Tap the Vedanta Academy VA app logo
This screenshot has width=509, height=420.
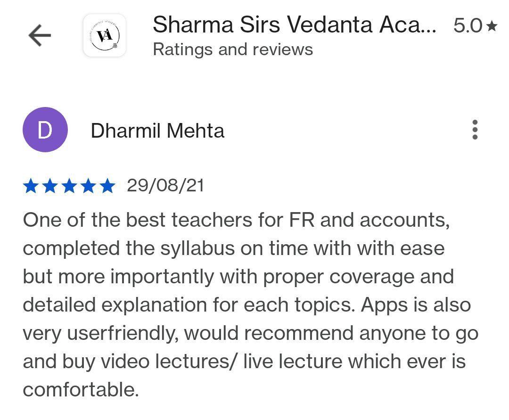[x=105, y=35]
